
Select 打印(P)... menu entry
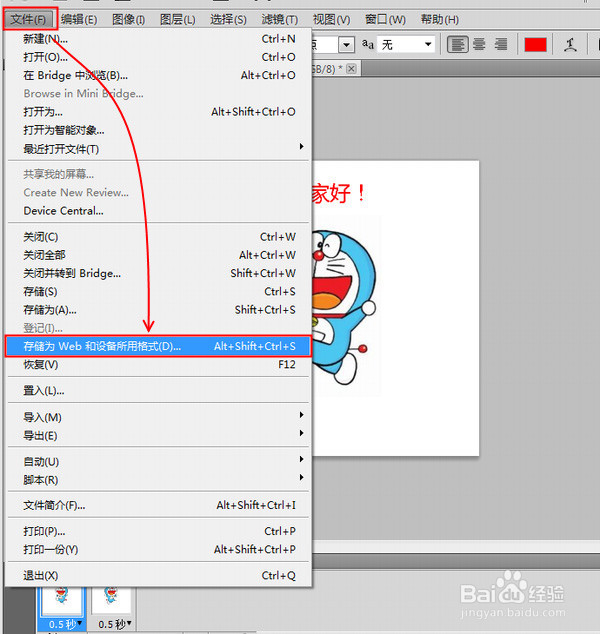coord(158,531)
